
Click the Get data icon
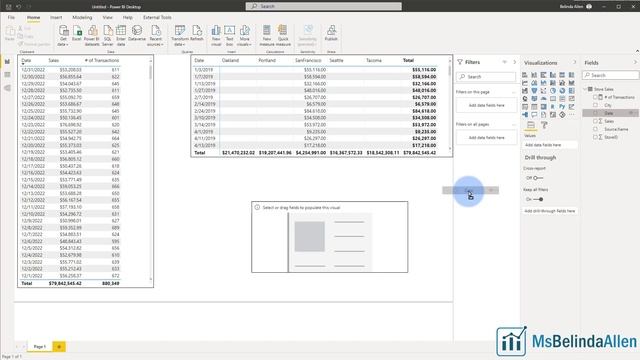pyautogui.click(x=63, y=31)
